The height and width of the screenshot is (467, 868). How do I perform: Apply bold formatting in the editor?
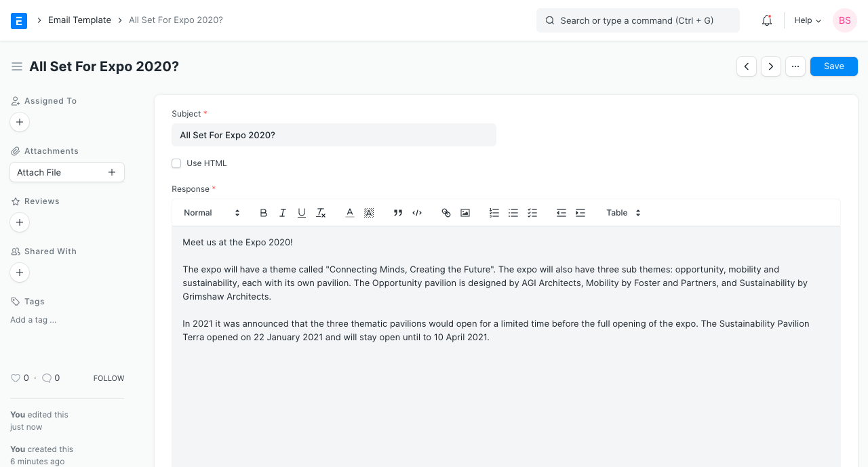[x=263, y=212]
